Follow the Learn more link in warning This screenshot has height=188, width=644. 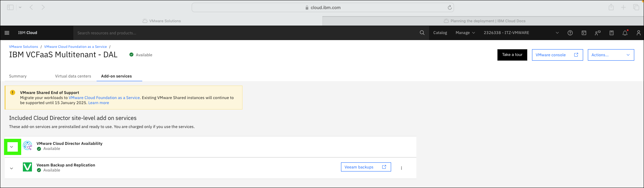tap(99, 103)
